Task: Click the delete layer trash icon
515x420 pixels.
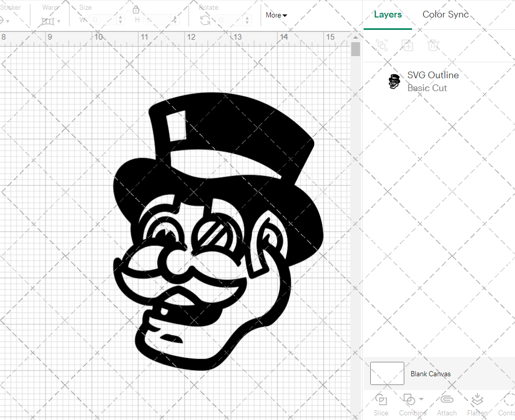Action: [x=434, y=45]
